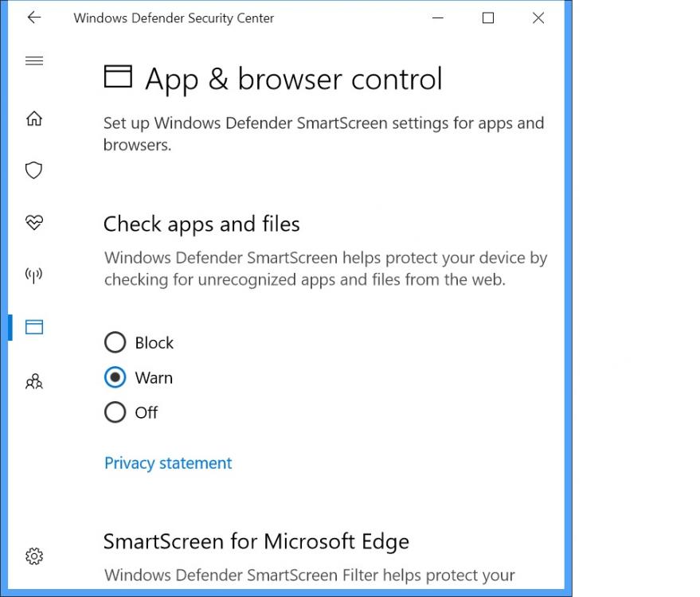Open Device performance & health heart icon
This screenshot has width=700, height=597.
tap(34, 222)
